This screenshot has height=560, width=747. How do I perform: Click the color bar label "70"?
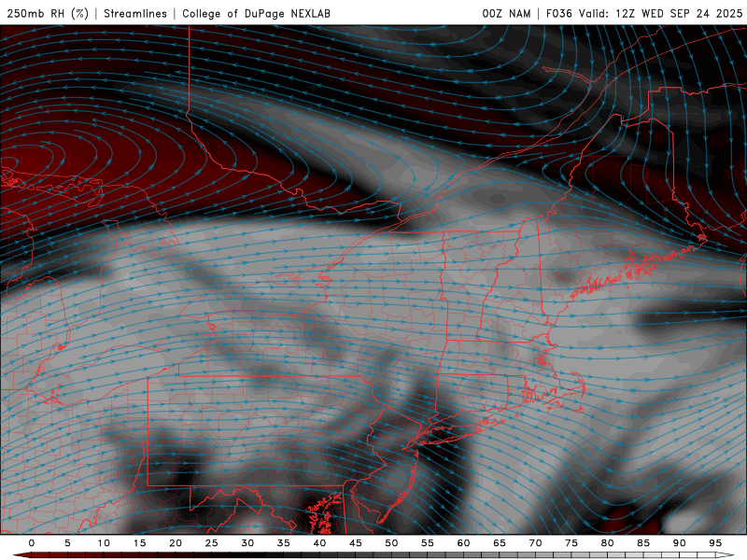535,543
